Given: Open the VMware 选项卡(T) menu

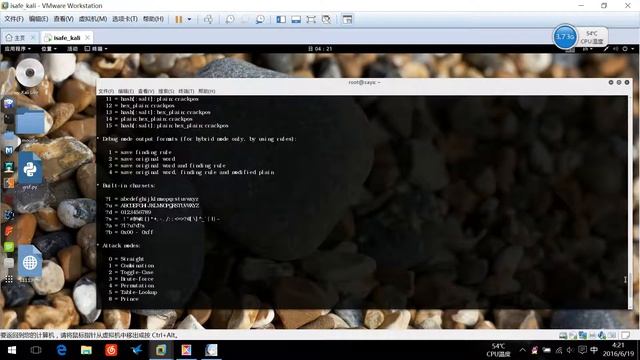Looking at the screenshot, I should (125, 19).
